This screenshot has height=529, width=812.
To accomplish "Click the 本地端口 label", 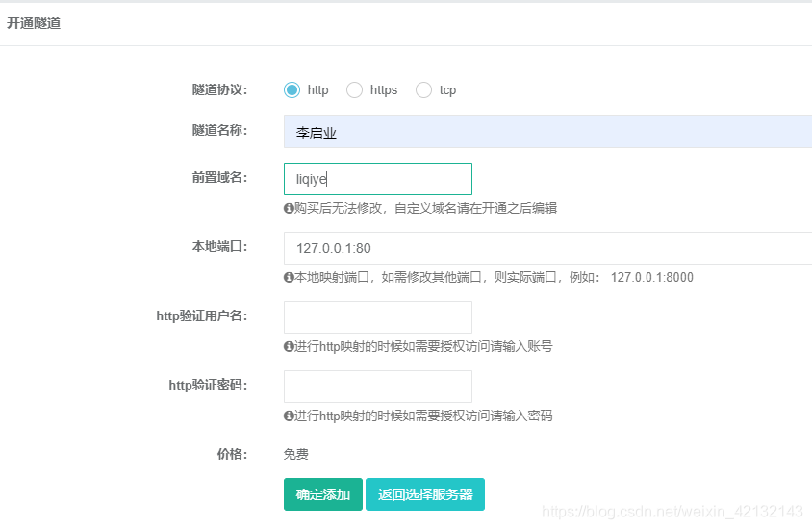I will pyautogui.click(x=219, y=246).
